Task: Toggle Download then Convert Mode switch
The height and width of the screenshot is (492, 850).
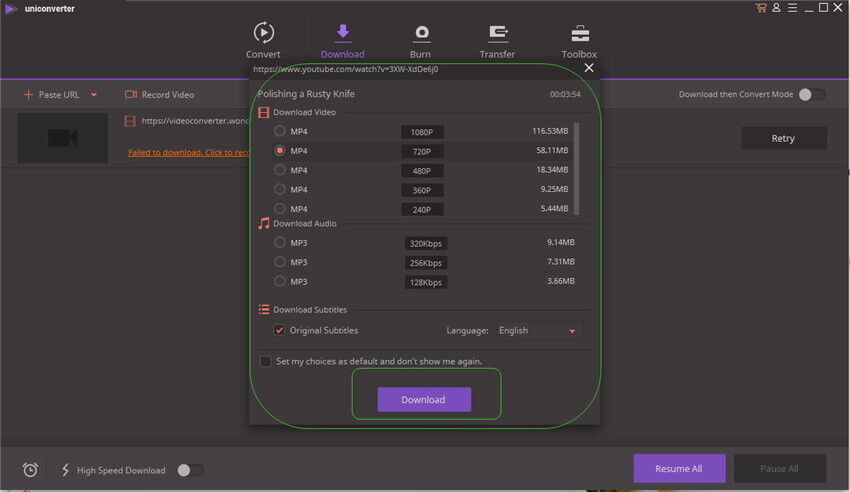Action: [812, 94]
